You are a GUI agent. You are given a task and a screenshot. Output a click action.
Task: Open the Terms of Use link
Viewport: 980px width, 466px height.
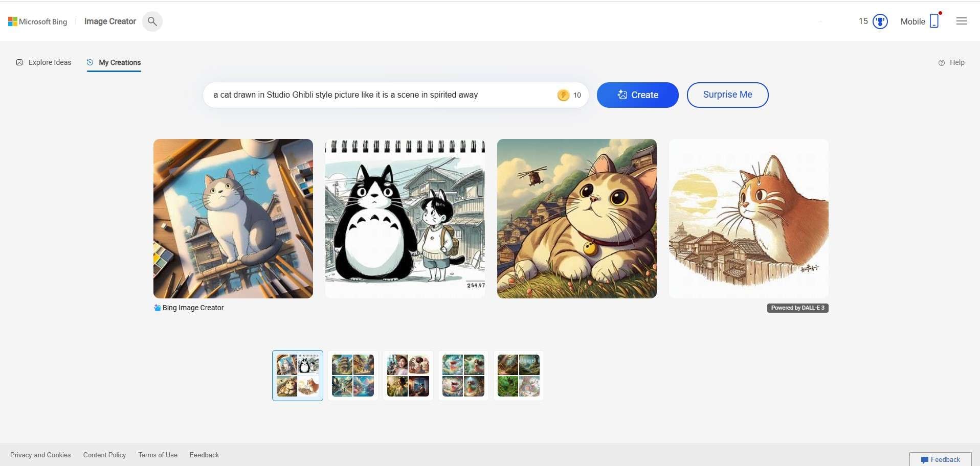(158, 455)
